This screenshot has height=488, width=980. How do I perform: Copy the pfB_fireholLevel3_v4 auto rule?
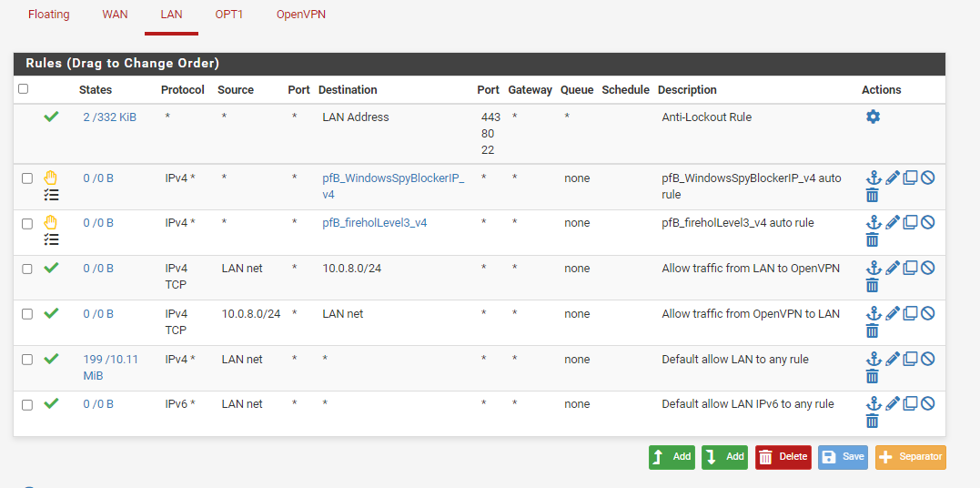[910, 222]
